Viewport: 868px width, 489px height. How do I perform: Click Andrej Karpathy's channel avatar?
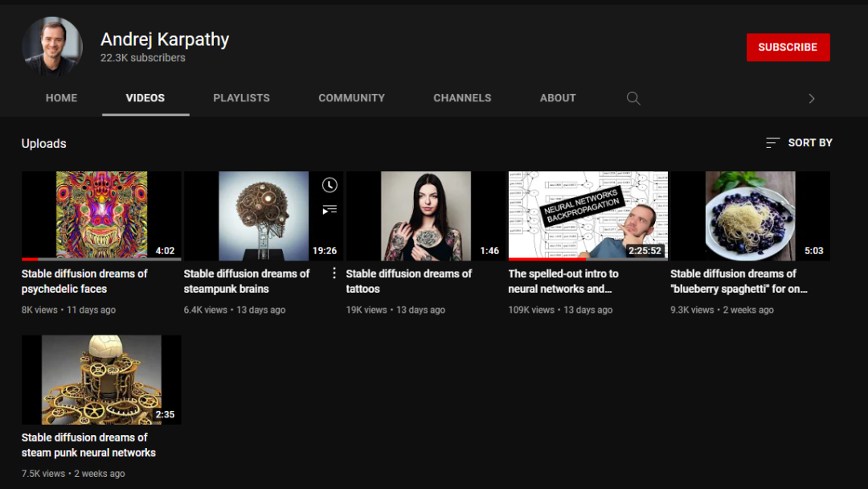pyautogui.click(x=52, y=47)
